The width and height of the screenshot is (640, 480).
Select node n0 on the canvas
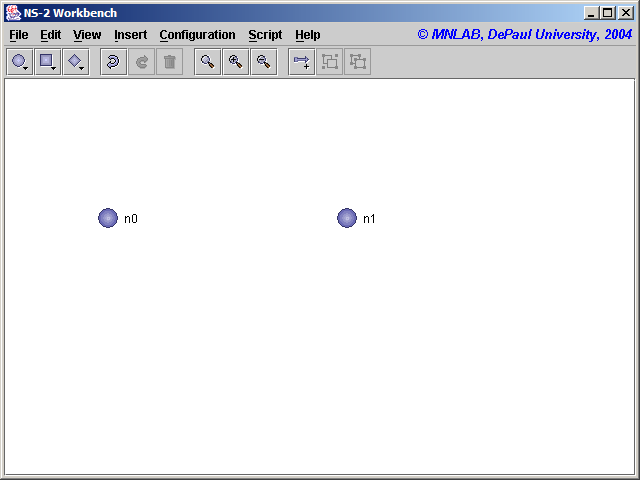coord(108,218)
